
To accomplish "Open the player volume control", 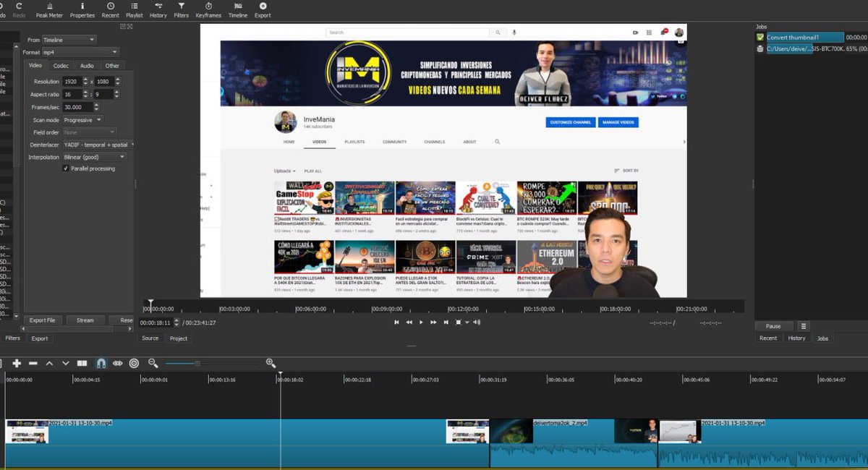I will 476,322.
